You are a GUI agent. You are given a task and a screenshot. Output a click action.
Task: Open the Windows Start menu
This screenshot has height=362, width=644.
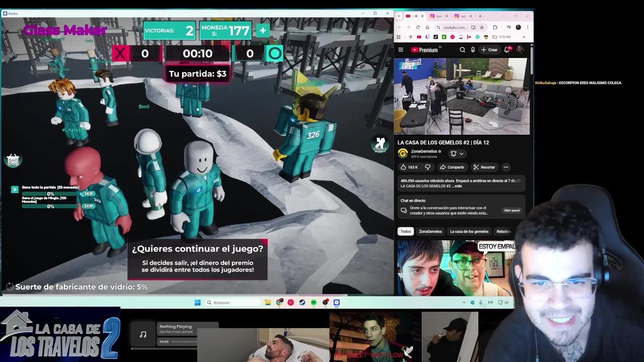[197, 302]
